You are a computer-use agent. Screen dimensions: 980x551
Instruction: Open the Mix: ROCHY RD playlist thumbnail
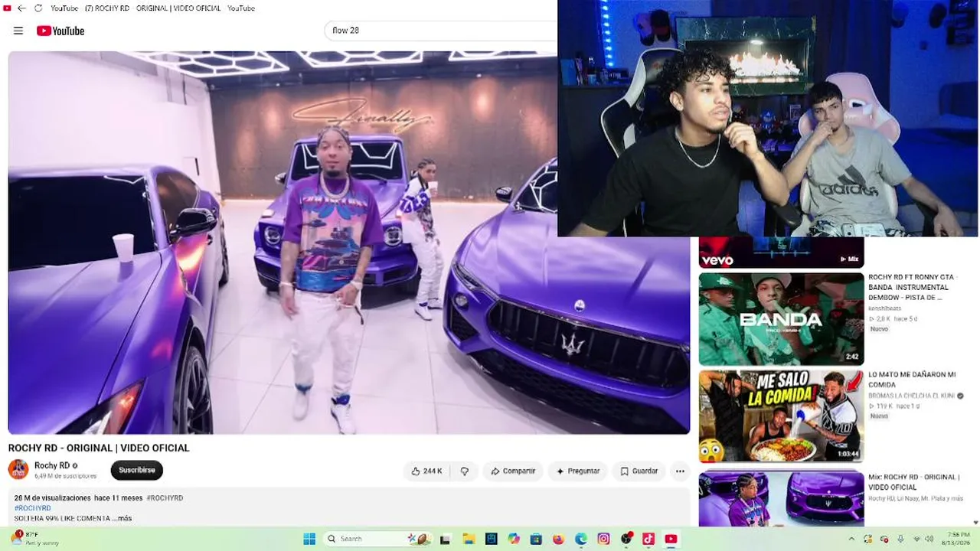tap(781, 499)
